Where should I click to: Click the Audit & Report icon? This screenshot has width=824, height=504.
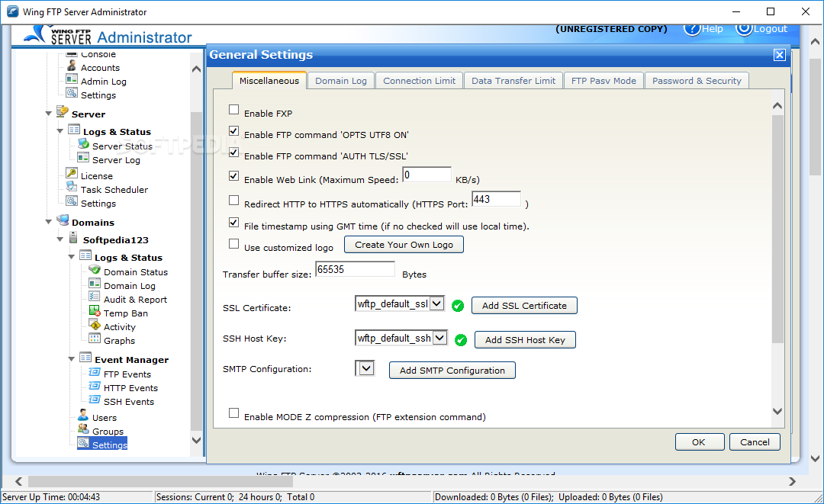click(x=95, y=297)
